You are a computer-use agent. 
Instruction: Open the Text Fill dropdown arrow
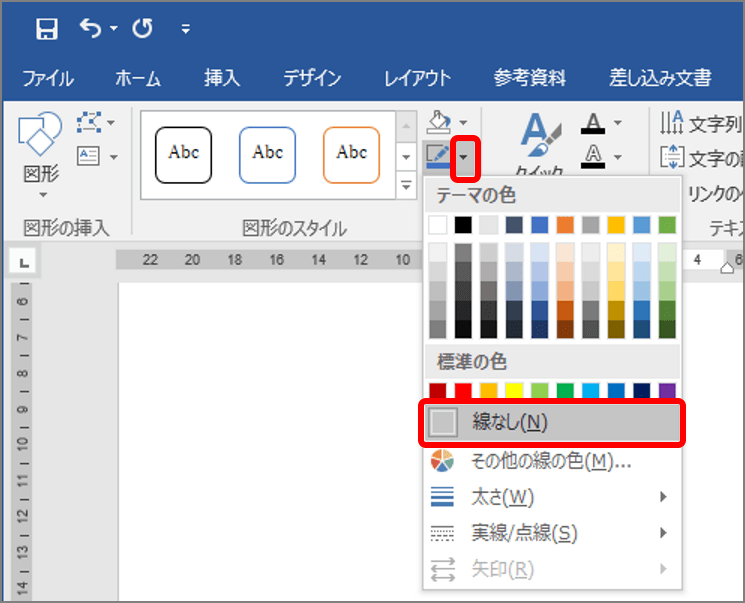pyautogui.click(x=618, y=123)
